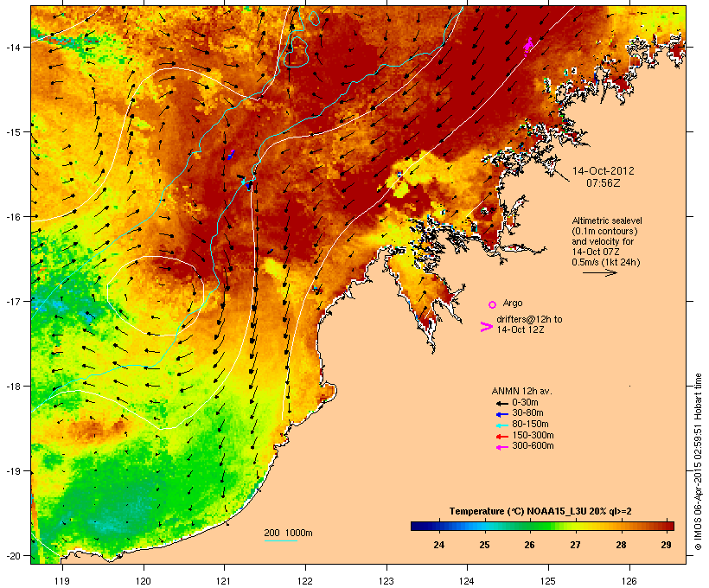Click the Temperature NOAA15_L3U title
709x588 pixels.
(540, 512)
